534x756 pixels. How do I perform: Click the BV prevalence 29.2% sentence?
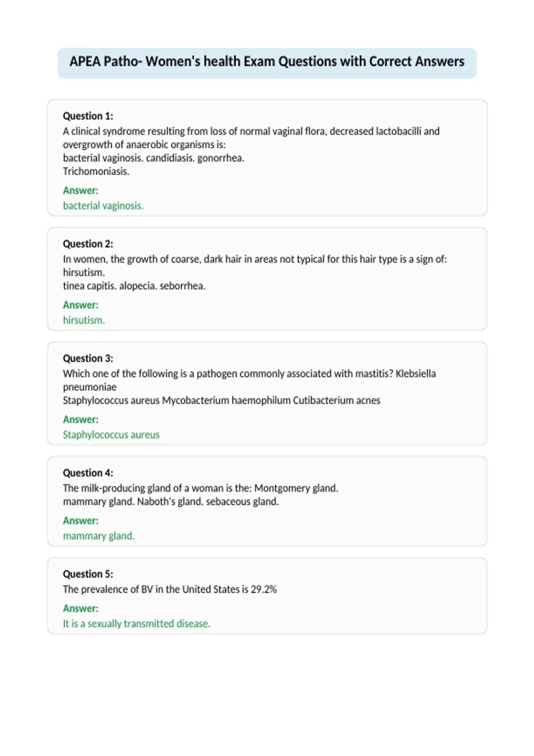(170, 589)
